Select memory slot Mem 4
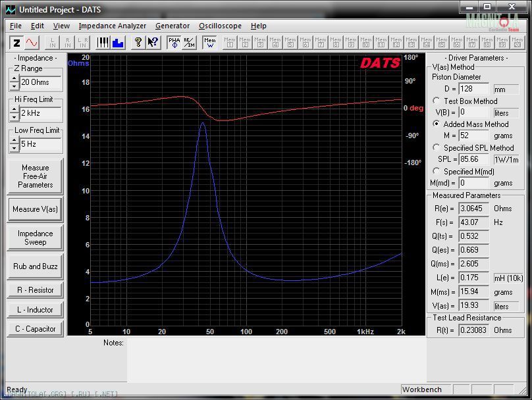 click(275, 43)
